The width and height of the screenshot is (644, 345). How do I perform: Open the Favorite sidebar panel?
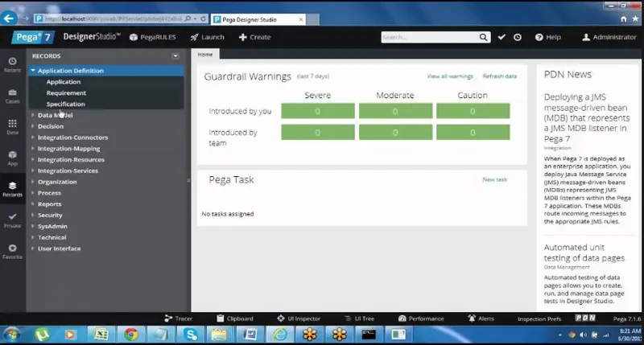point(12,252)
